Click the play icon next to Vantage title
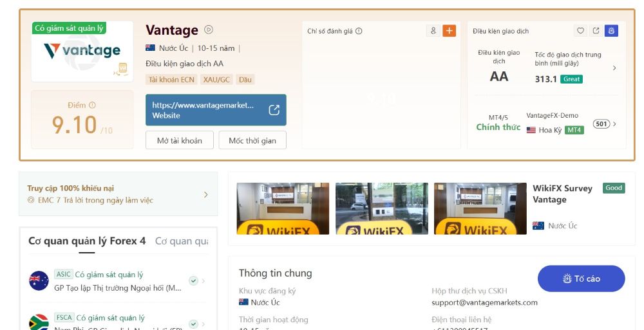The image size is (644, 330). click(x=209, y=30)
